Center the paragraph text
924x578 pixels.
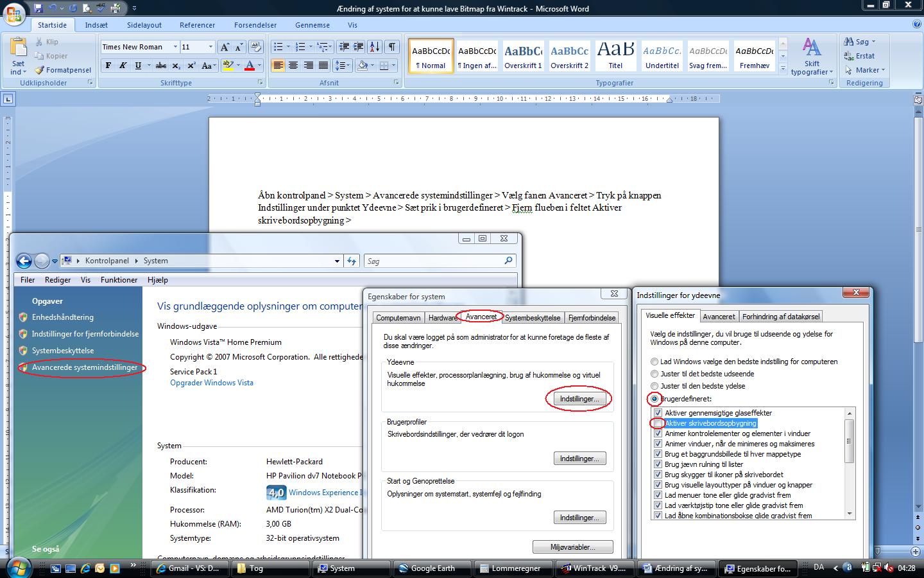pyautogui.click(x=293, y=66)
